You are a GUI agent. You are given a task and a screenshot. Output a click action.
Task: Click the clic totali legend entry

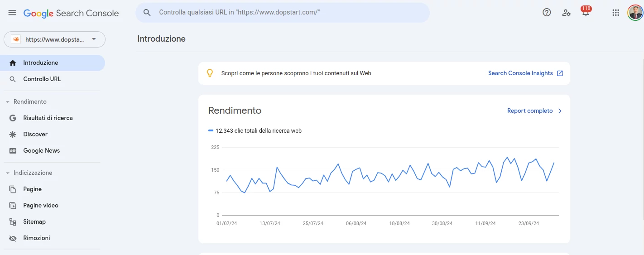255,131
